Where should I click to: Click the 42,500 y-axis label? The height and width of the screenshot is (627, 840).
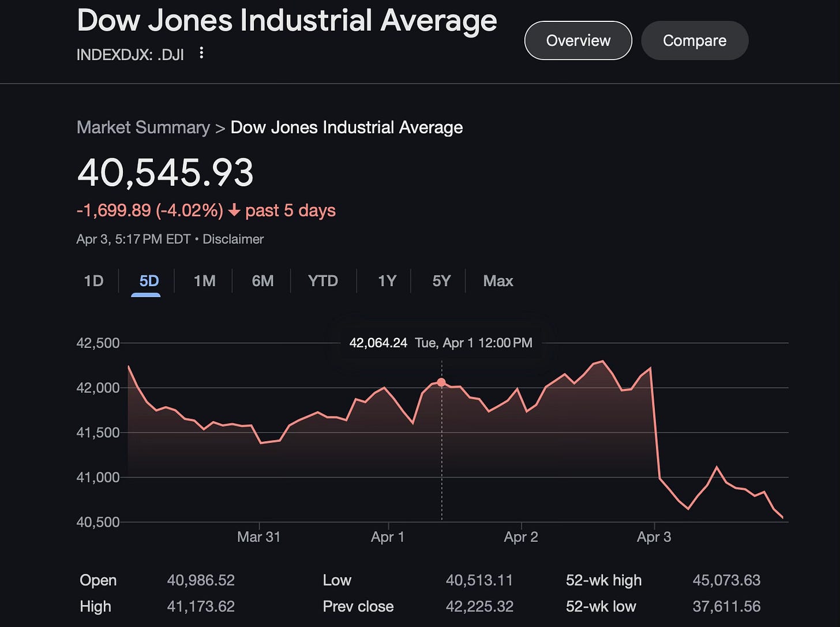click(x=98, y=343)
